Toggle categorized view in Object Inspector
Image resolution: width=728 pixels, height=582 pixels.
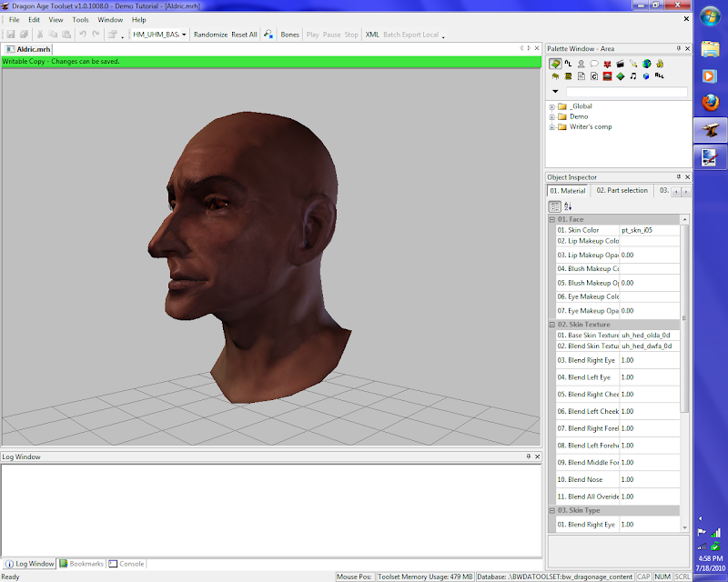(x=555, y=207)
